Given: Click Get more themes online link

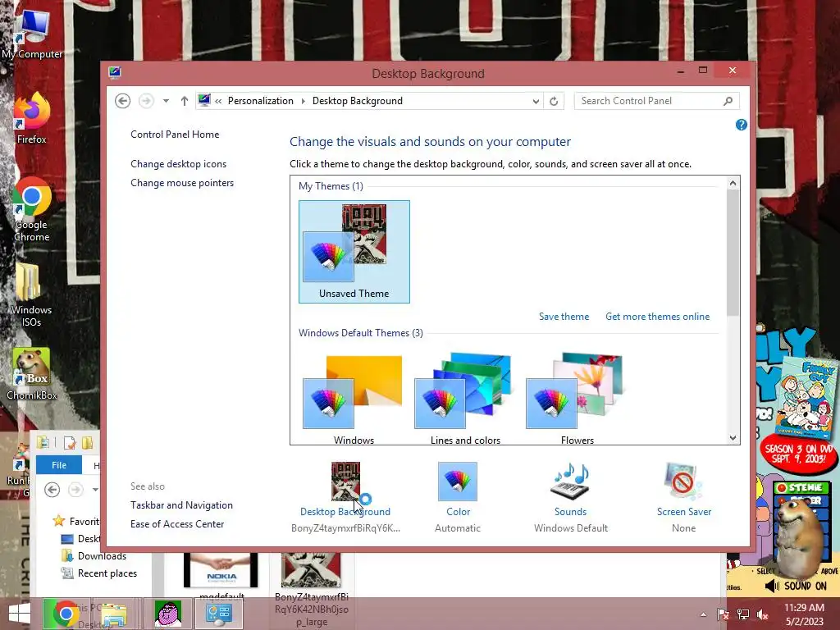Looking at the screenshot, I should (657, 317).
